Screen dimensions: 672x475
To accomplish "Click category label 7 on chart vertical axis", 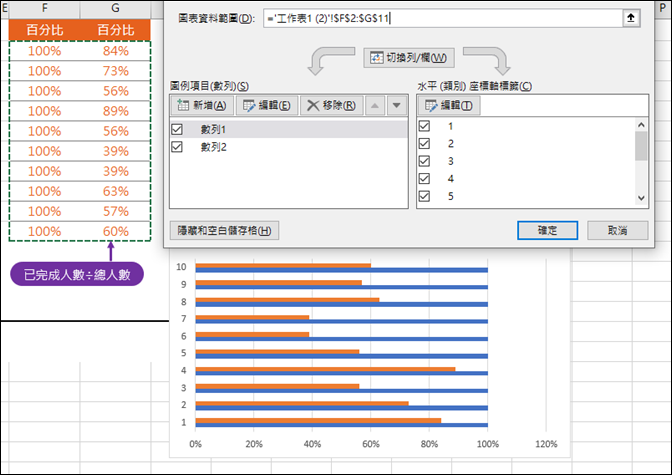I will pos(184,319).
